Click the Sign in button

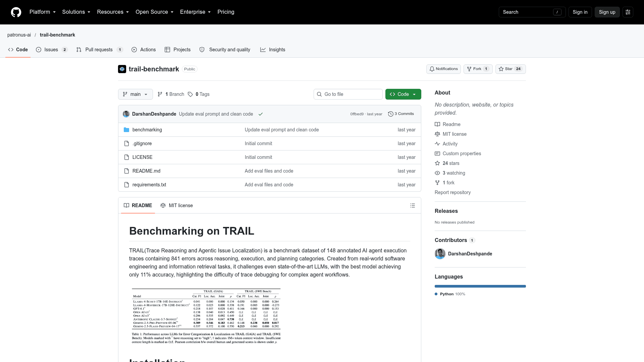(x=580, y=12)
